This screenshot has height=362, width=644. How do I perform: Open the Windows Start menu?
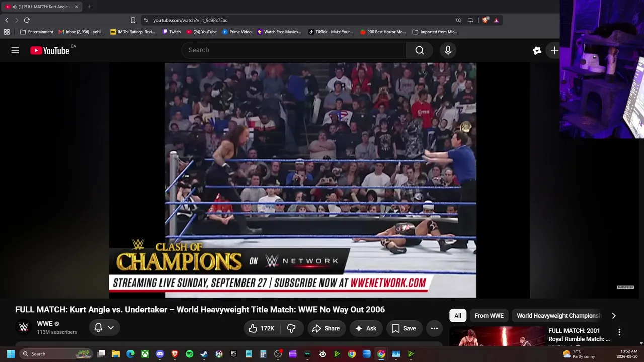click(x=11, y=354)
